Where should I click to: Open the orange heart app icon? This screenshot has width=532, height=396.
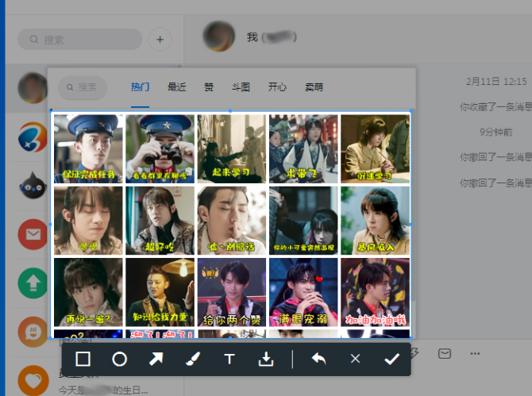[33, 380]
